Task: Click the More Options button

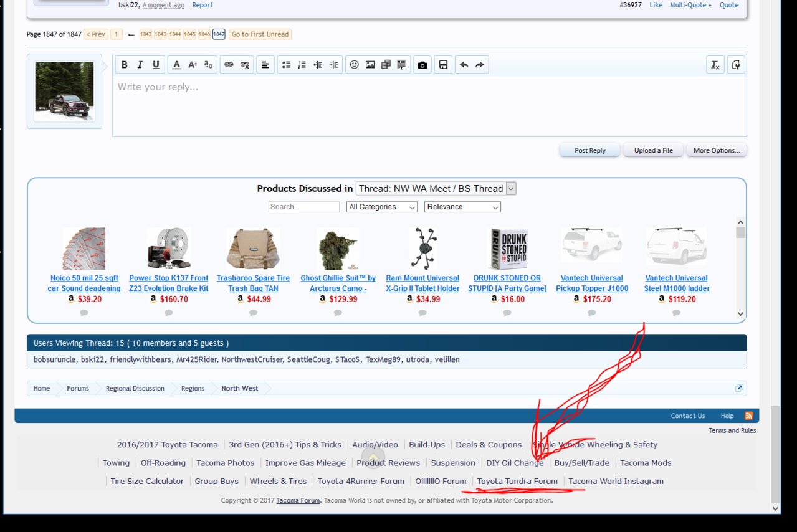Action: pyautogui.click(x=717, y=150)
